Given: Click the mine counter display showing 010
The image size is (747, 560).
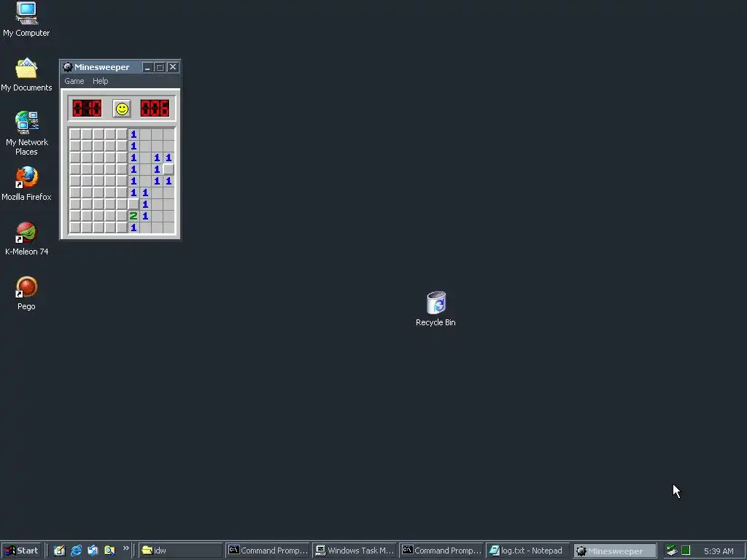Looking at the screenshot, I should tap(88, 109).
